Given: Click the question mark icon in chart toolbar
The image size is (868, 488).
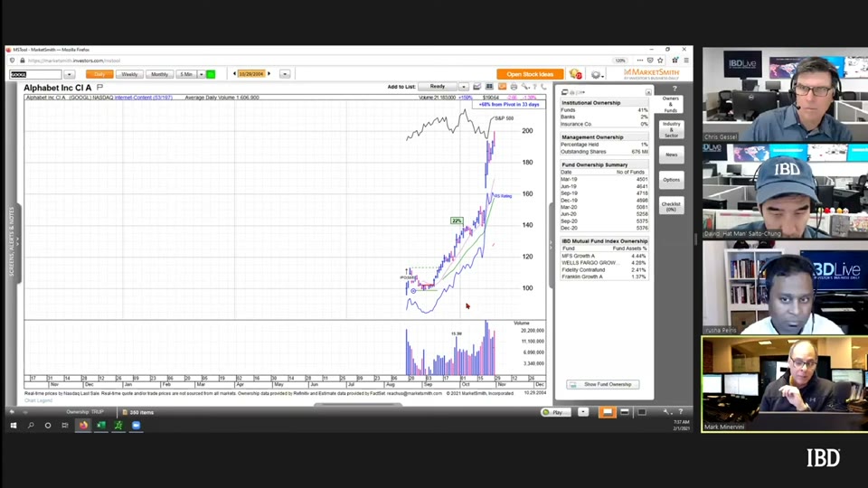Looking at the screenshot, I should click(534, 87).
